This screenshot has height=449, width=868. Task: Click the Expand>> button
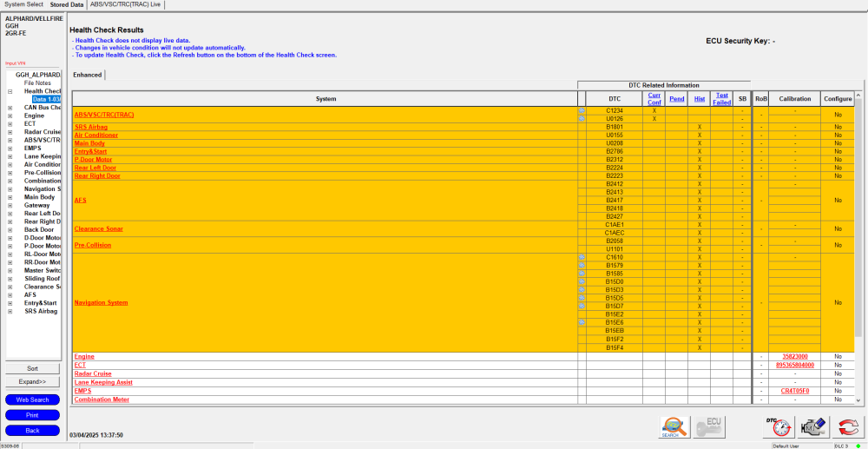point(33,382)
